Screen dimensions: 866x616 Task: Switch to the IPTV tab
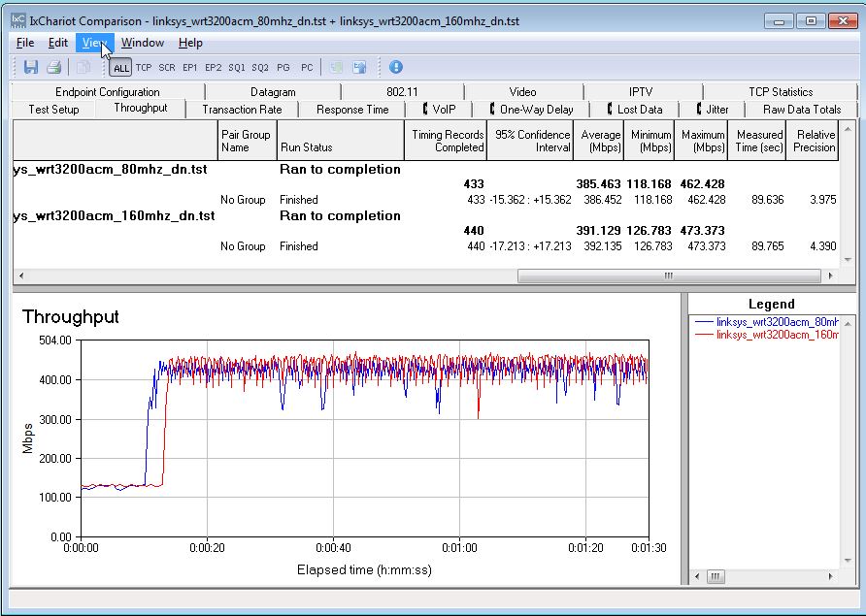pos(641,91)
